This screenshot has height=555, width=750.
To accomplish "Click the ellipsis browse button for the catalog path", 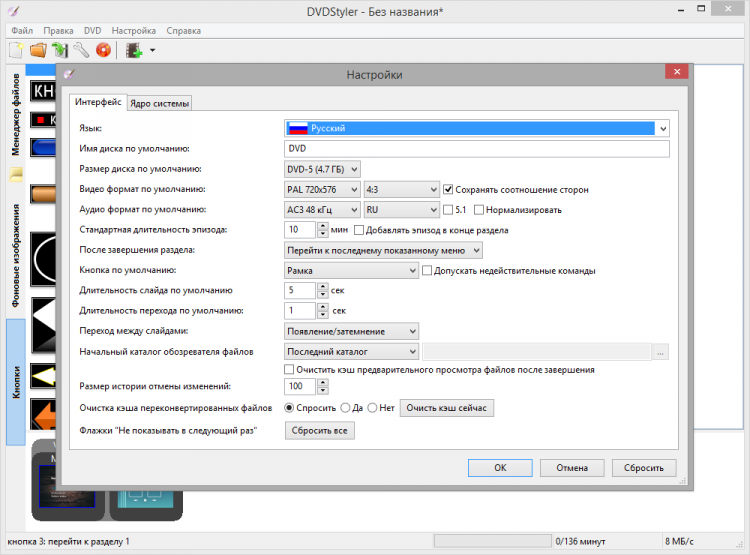I will 660,352.
